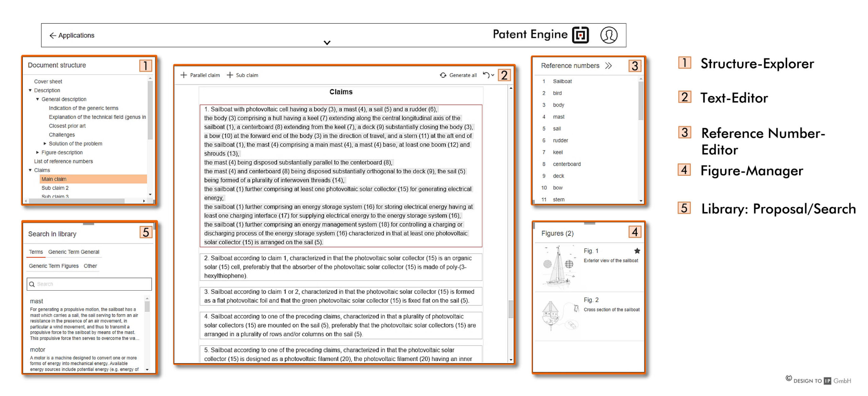Select Indication of the generic terms
868x396 pixels.
[83, 108]
